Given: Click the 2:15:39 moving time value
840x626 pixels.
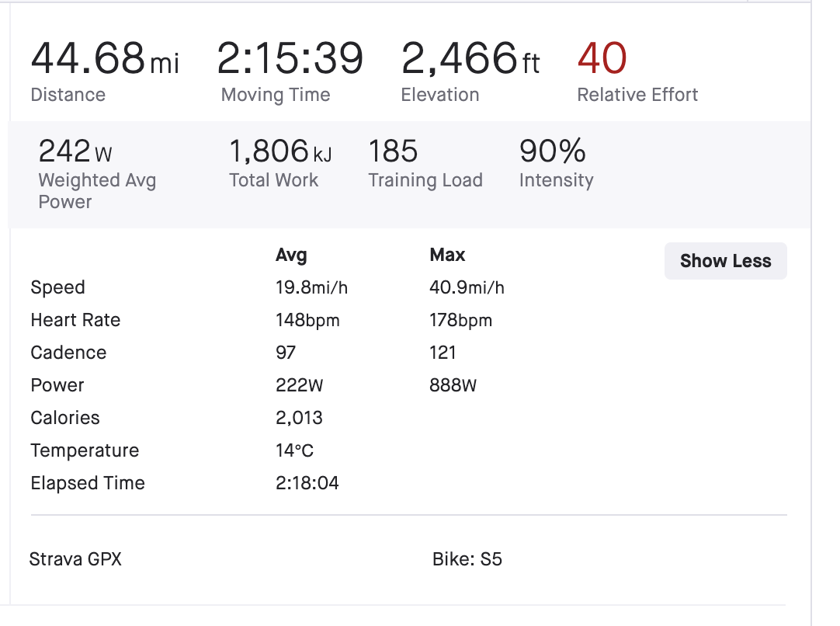Looking at the screenshot, I should pos(290,59).
